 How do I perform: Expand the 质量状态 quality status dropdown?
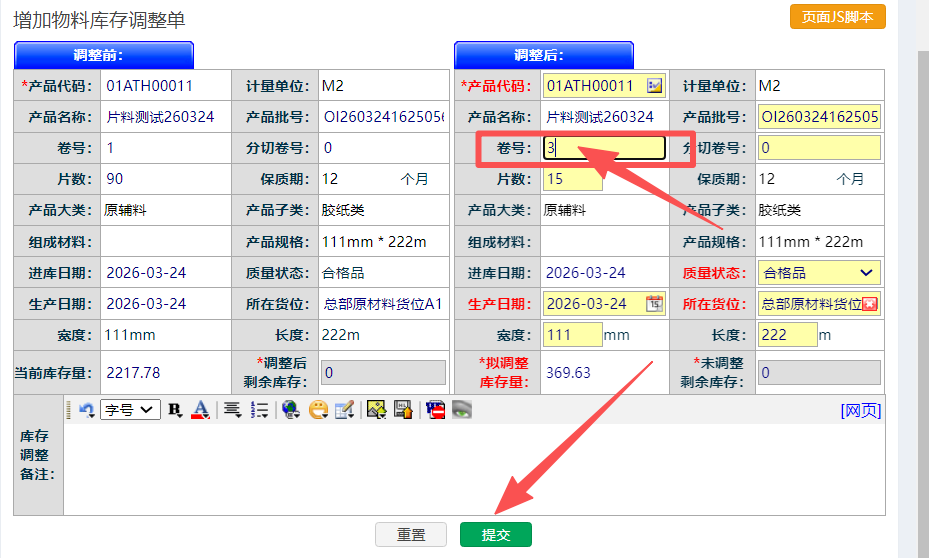[865, 272]
